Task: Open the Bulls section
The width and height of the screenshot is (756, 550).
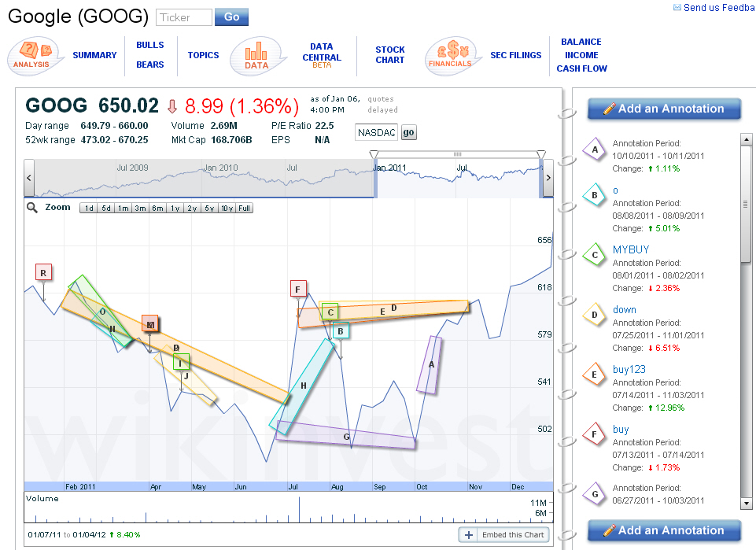Action: pyautogui.click(x=150, y=45)
